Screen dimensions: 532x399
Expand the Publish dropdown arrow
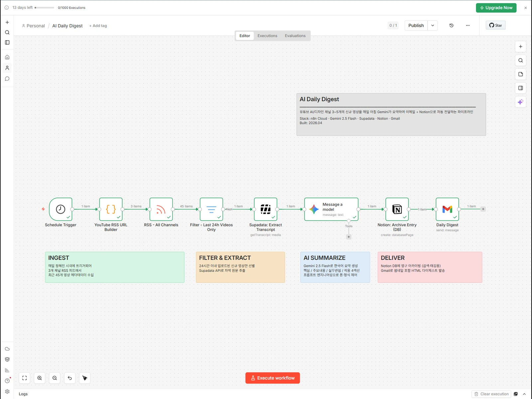click(x=433, y=26)
